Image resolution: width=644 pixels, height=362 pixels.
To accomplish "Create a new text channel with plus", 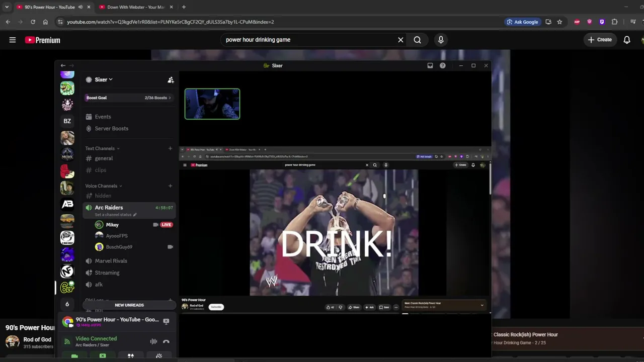I will tap(170, 148).
